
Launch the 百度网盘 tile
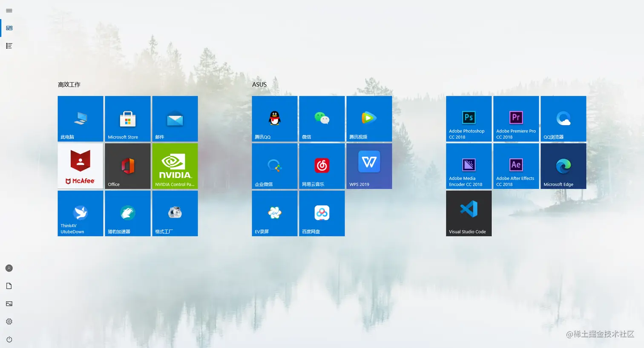[322, 213]
